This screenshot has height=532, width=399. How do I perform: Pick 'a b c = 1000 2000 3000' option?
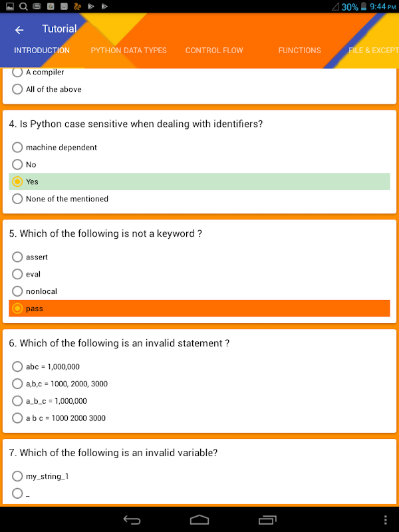pyautogui.click(x=199, y=418)
